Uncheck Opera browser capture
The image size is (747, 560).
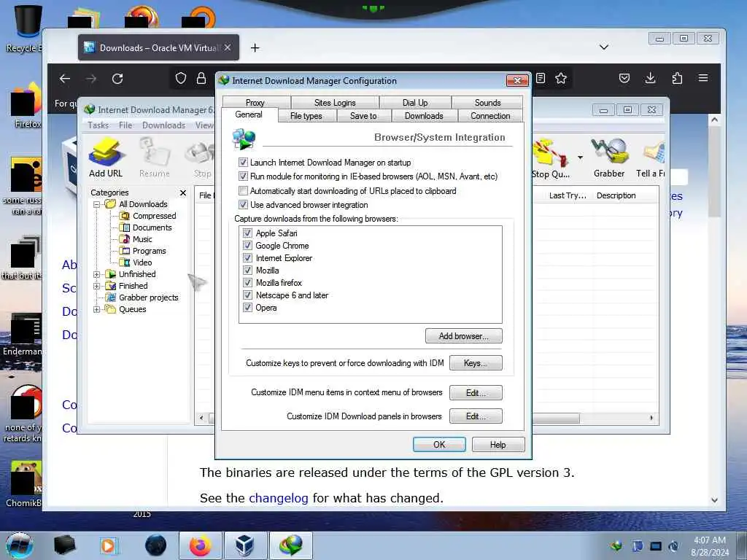[x=247, y=307]
